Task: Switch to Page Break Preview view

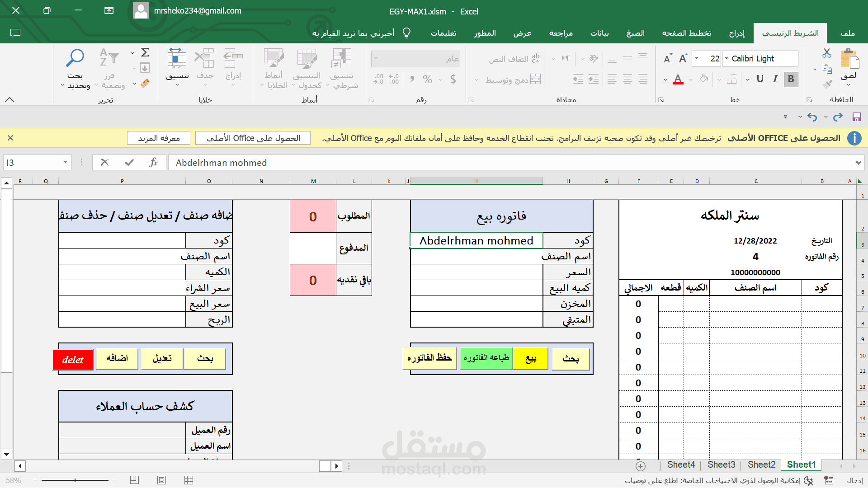Action: pos(134,480)
